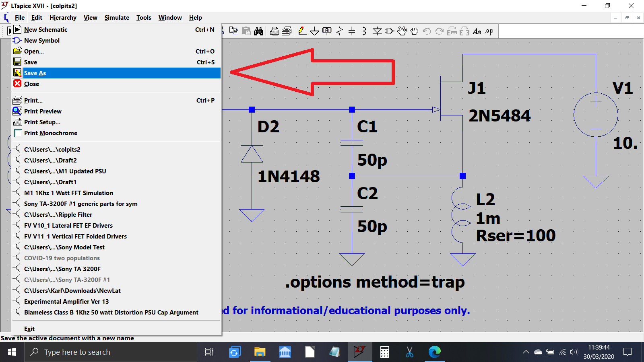This screenshot has height=362, width=644.
Task: Open the notification center icon
Action: coord(627,352)
